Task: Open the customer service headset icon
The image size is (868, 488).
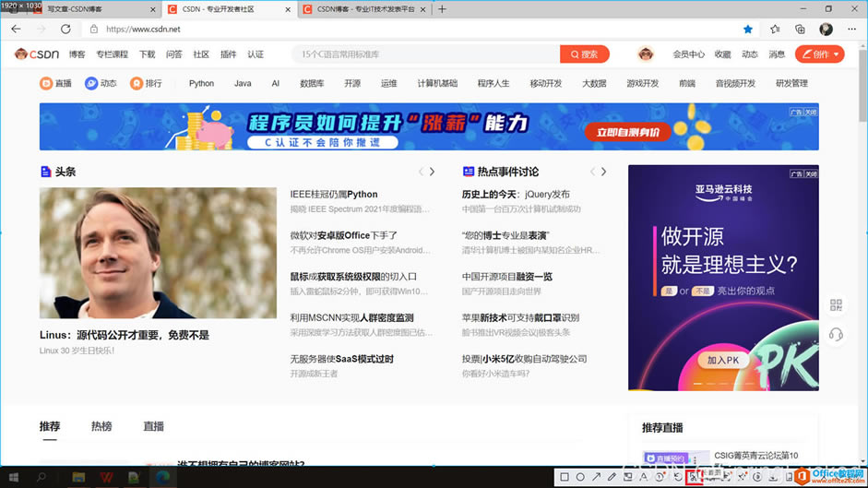Action: (836, 334)
